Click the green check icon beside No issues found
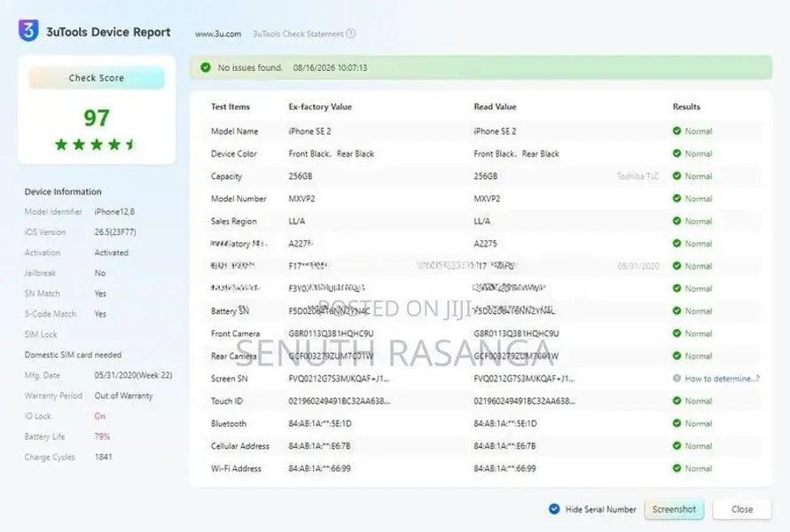This screenshot has height=532, width=790. pos(206,67)
